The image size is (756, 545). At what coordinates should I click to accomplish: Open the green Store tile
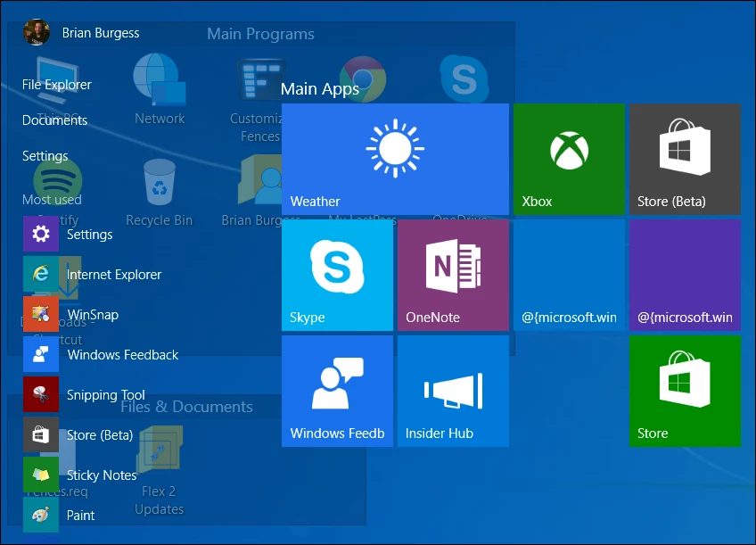tap(685, 392)
